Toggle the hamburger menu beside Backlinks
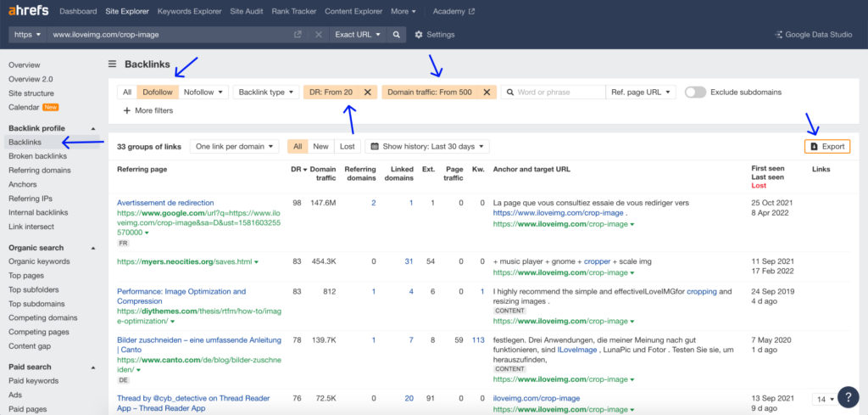The height and width of the screenshot is (415, 868). pos(113,64)
